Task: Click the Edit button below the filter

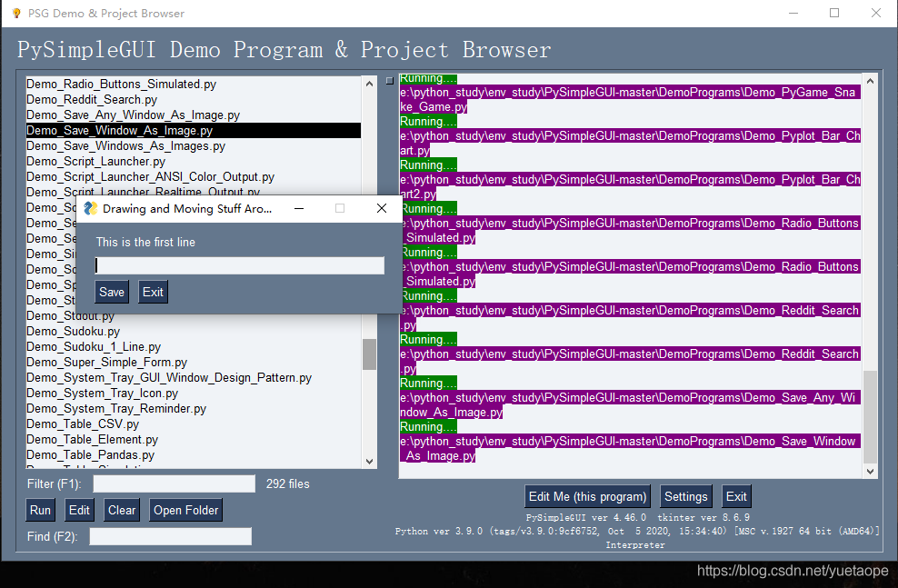Action: pyautogui.click(x=79, y=510)
